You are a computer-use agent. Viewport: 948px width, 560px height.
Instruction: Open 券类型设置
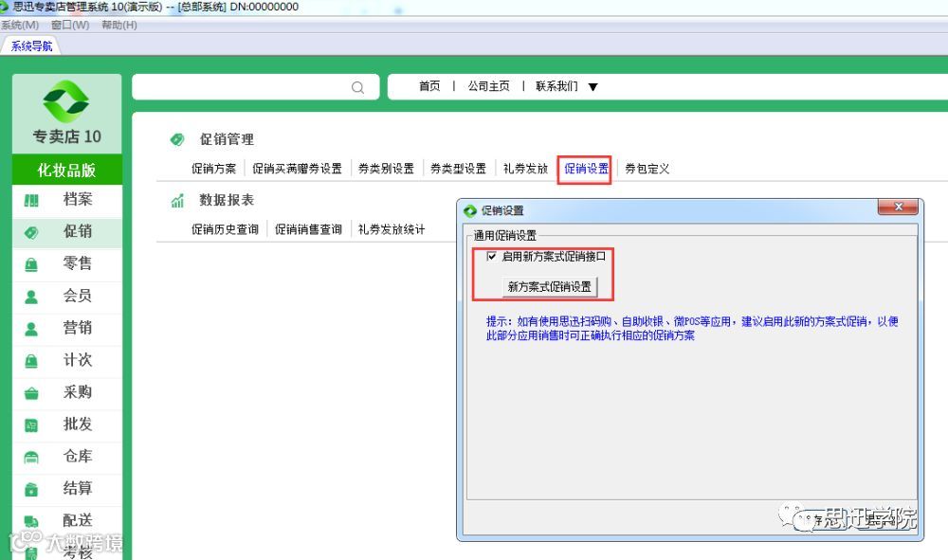coord(458,169)
